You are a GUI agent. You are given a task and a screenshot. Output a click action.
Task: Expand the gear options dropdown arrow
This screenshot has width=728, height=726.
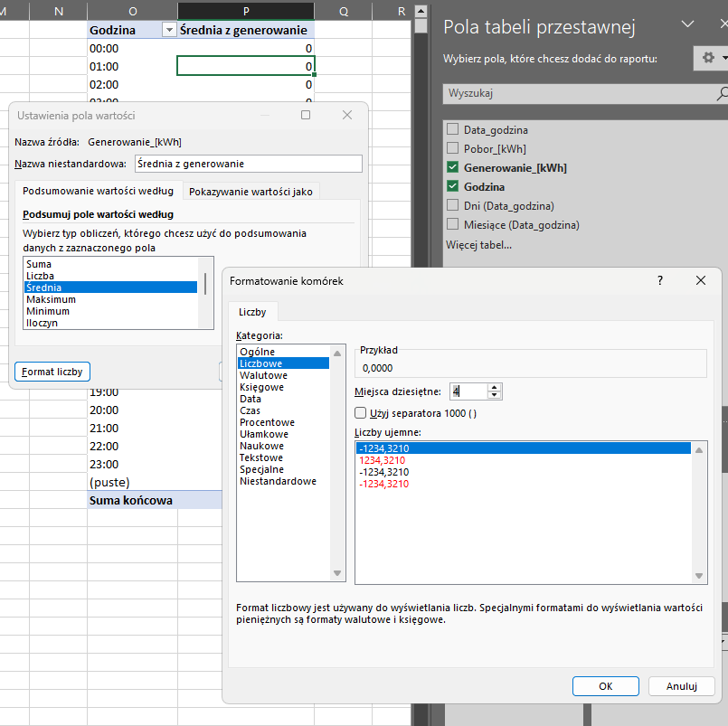point(723,59)
